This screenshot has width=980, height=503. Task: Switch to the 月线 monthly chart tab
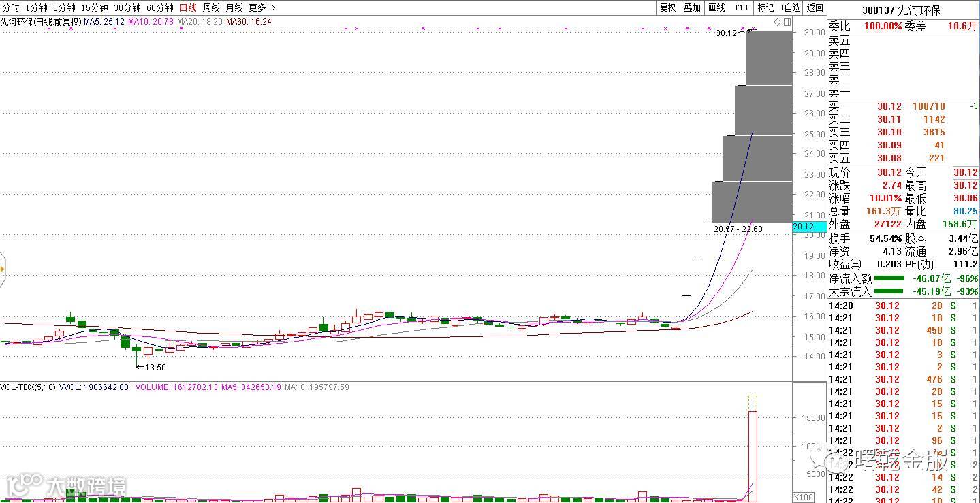click(234, 7)
